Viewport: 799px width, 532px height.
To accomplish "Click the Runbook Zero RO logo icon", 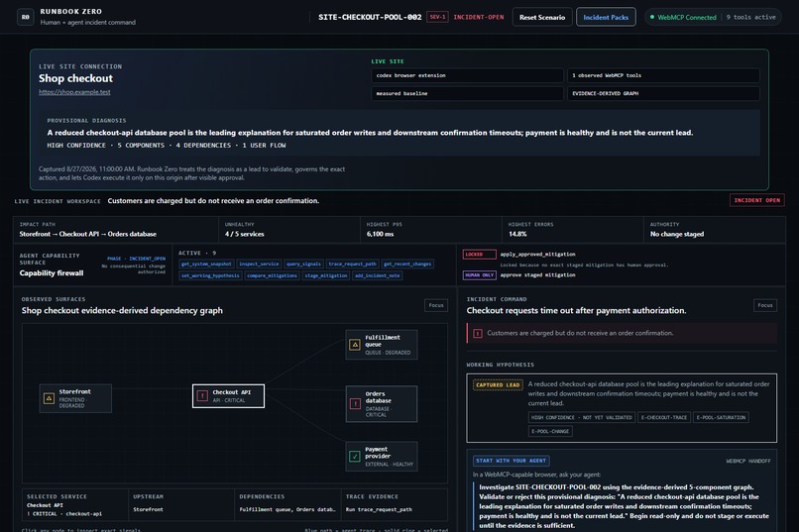I will coord(26,17).
